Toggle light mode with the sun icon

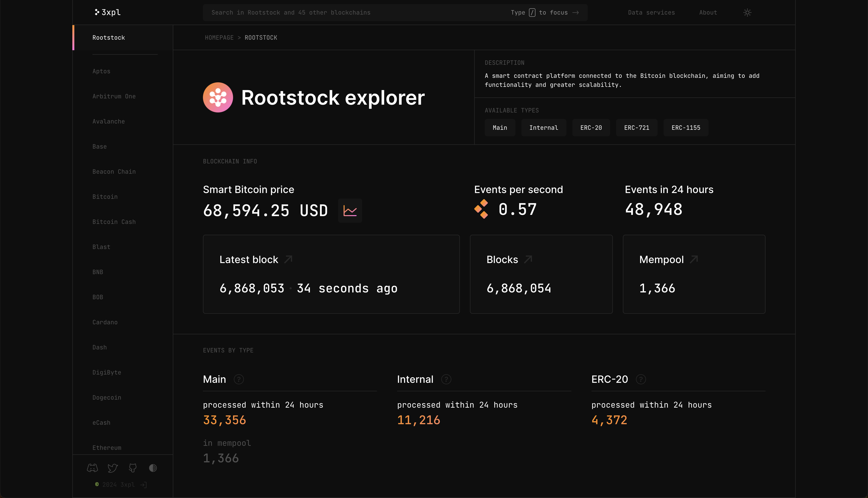pyautogui.click(x=747, y=12)
